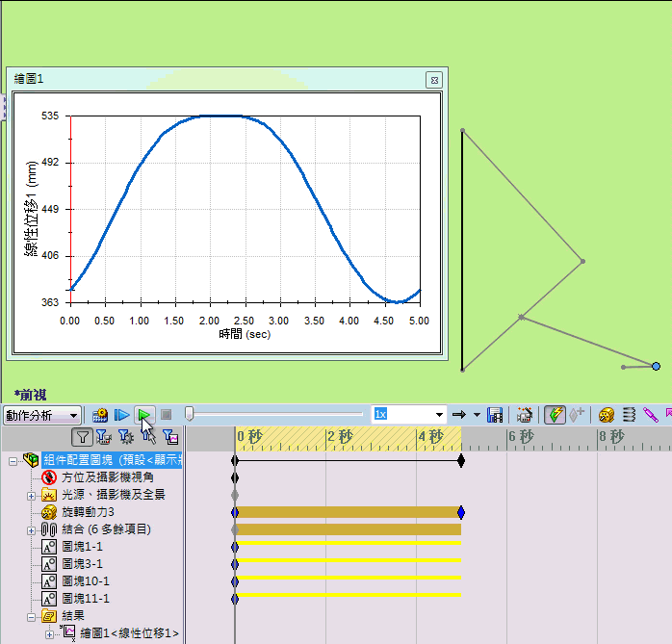Collapse the 組件配置圖塊 root node
This screenshot has height=644, width=672.
pos(13,461)
